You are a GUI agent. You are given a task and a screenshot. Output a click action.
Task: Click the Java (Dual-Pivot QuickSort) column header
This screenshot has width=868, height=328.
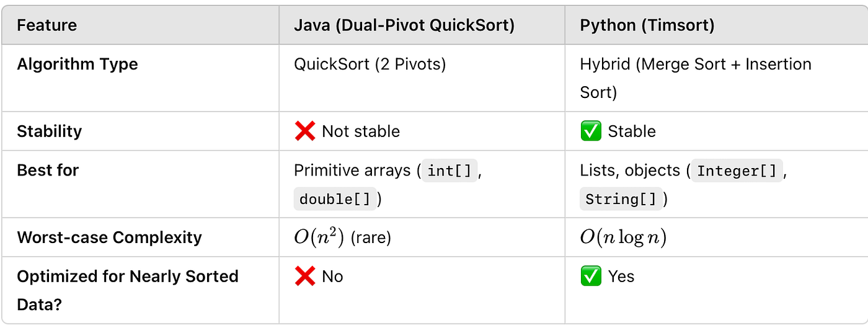[x=404, y=25]
